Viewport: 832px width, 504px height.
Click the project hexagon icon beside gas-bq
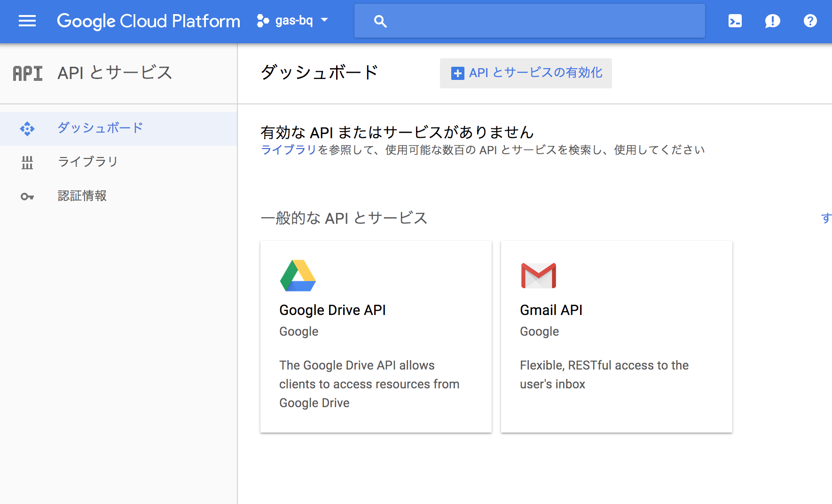pyautogui.click(x=263, y=21)
